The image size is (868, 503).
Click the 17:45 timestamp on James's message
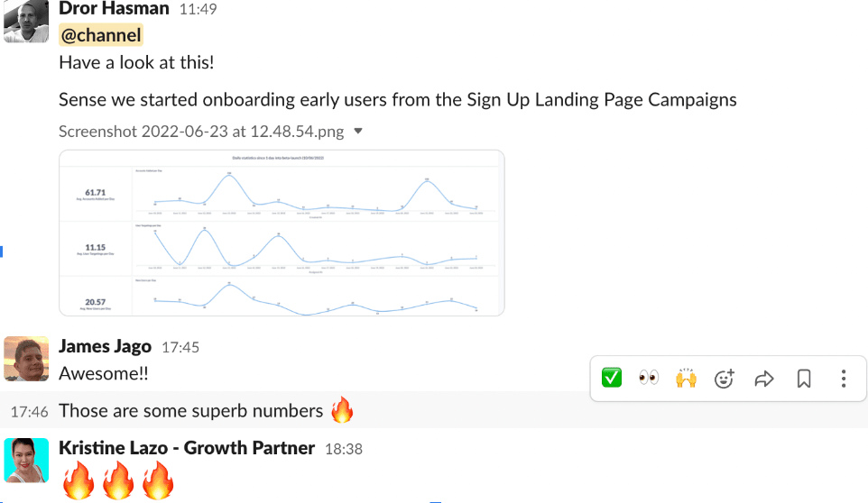coord(180,347)
